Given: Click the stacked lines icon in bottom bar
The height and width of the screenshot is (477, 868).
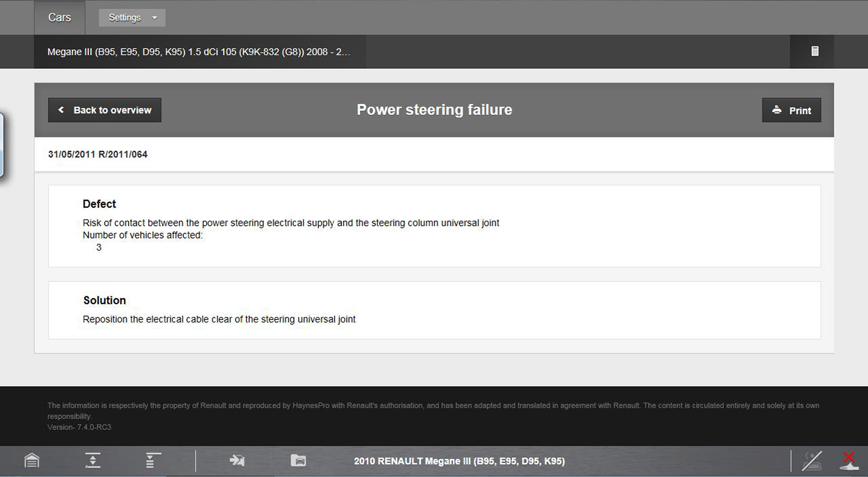Looking at the screenshot, I should point(153,461).
